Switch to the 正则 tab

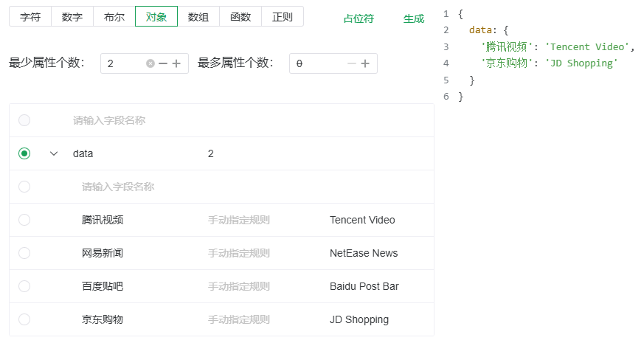(282, 16)
